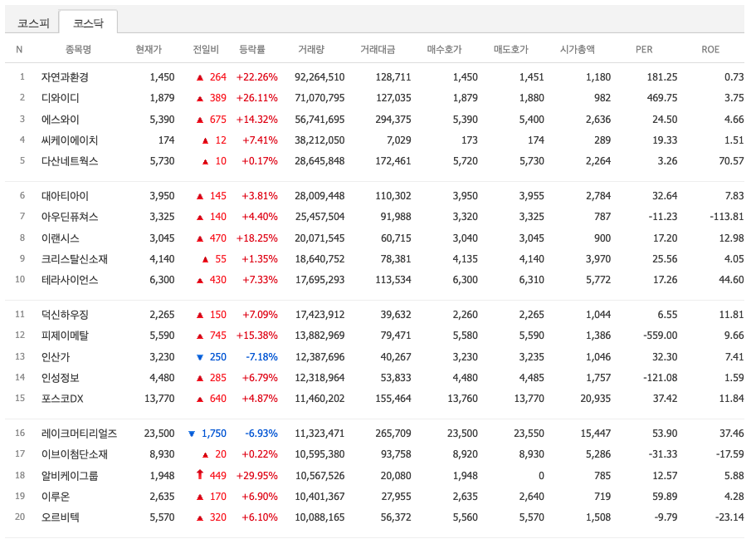This screenshot has height=539, width=756.
Task: Click the 294,375 trading value for 에스와이
Action: tap(393, 120)
